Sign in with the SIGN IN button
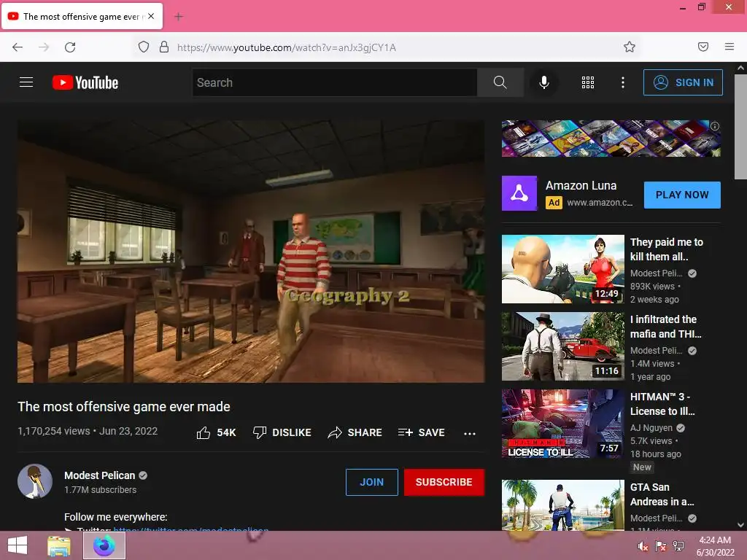Screen dimensions: 747x560 point(683,82)
